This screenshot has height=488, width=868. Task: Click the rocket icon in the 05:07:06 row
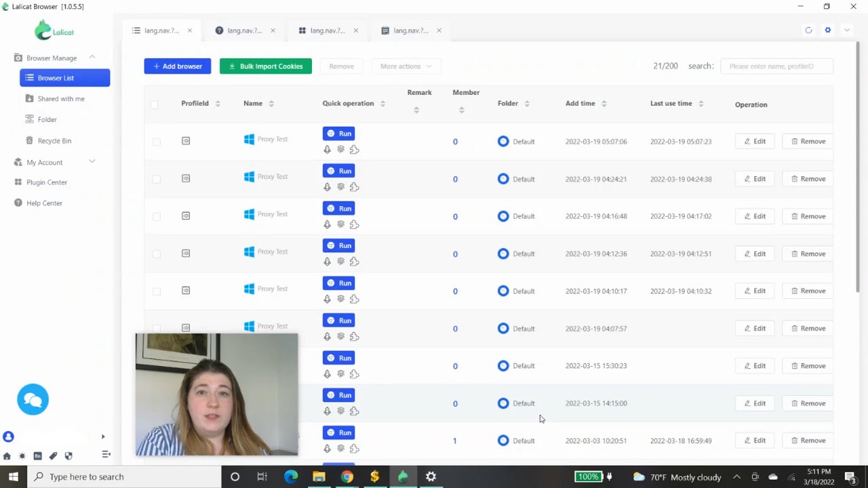pyautogui.click(x=327, y=149)
